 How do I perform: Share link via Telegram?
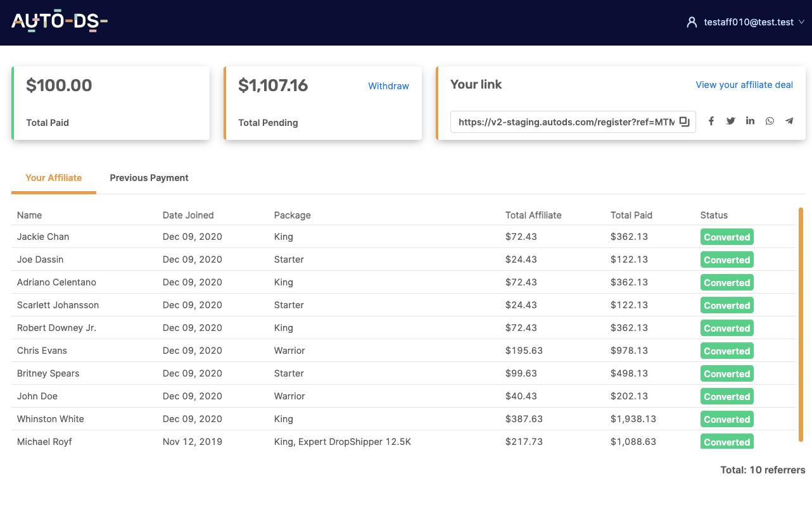click(x=789, y=121)
